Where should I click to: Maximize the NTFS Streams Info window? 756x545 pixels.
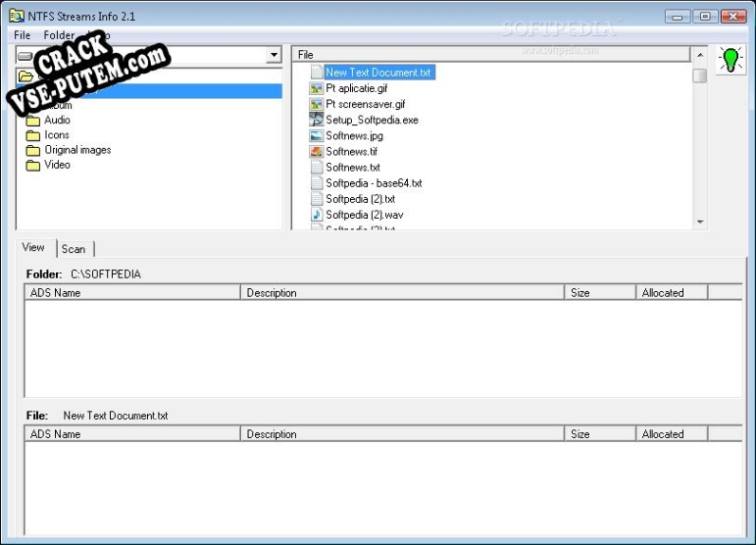pyautogui.click(x=705, y=17)
